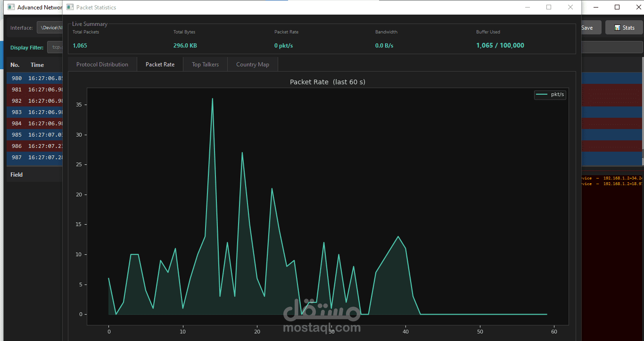Close the Packet Statistics window

coord(570,7)
